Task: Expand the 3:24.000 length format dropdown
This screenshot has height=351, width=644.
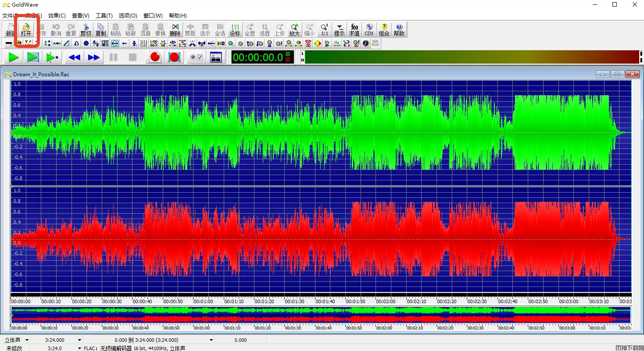Action: [x=79, y=340]
